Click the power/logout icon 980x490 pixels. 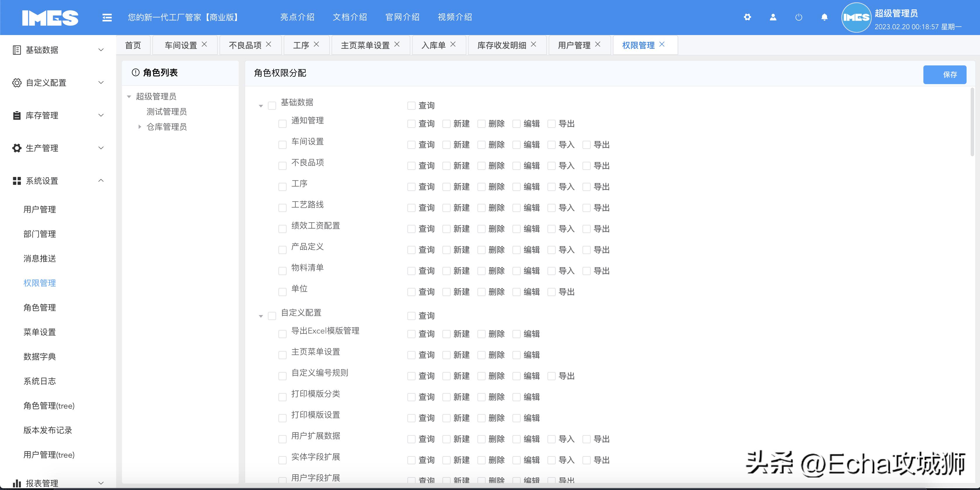tap(798, 18)
